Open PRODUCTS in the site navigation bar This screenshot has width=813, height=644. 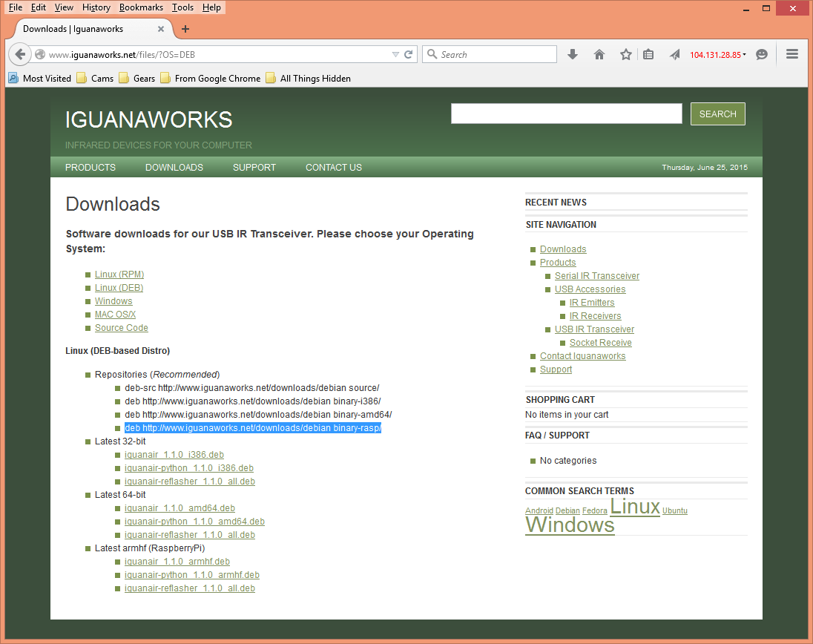point(90,168)
